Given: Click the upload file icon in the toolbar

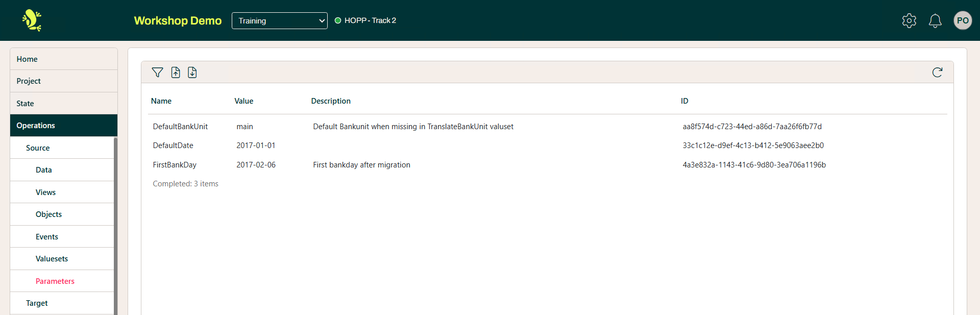Looking at the screenshot, I should click(176, 72).
